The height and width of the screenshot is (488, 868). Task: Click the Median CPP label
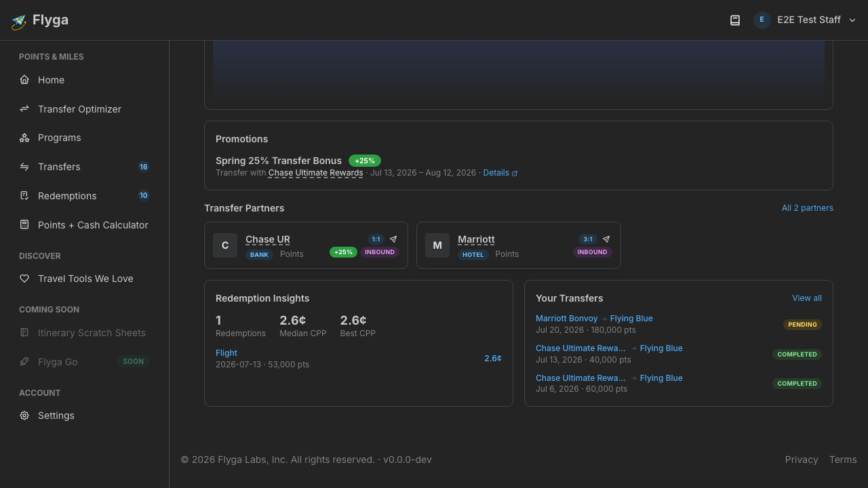click(x=303, y=333)
